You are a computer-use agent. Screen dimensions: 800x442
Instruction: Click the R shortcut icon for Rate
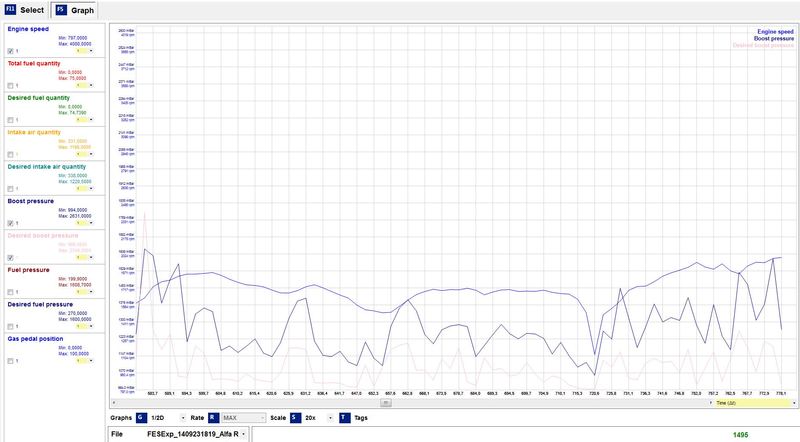click(x=213, y=417)
